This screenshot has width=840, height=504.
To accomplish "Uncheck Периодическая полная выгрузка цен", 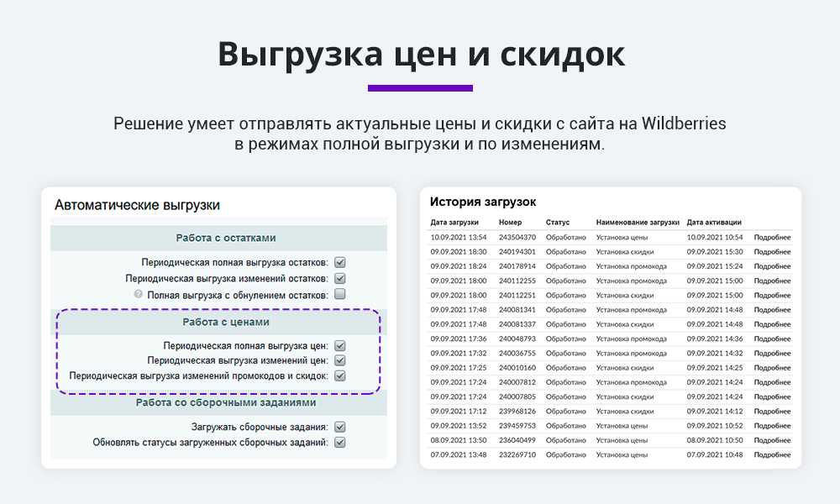I will coord(340,345).
